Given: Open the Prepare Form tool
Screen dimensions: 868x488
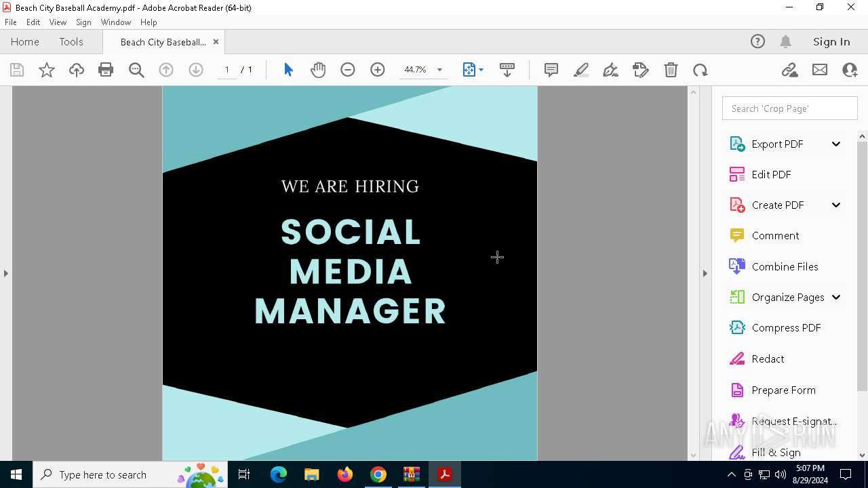Looking at the screenshot, I should [x=783, y=390].
